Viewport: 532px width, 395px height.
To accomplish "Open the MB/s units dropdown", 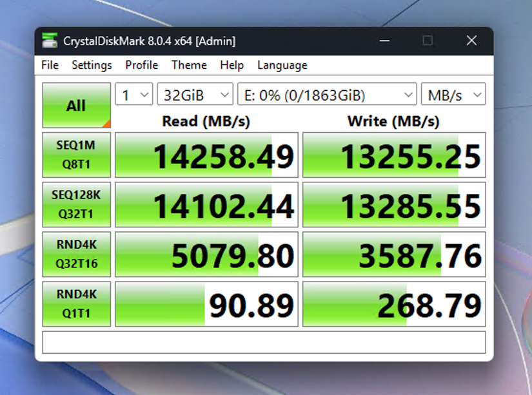I will (453, 93).
